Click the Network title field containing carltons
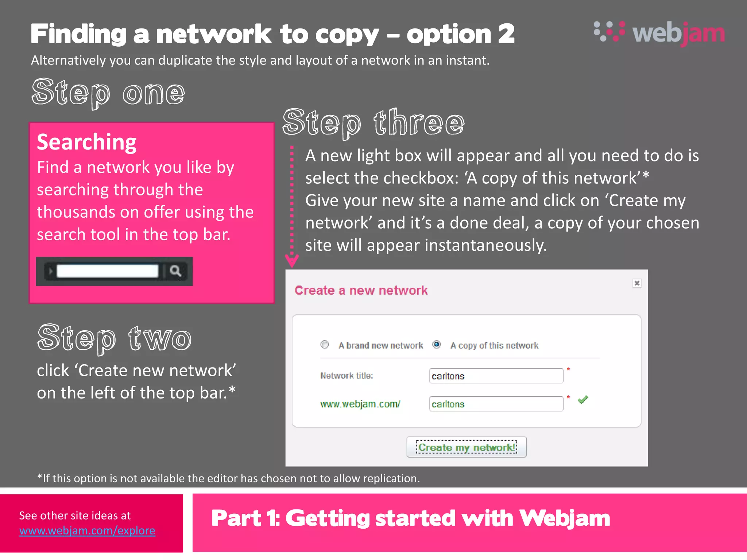The height and width of the screenshot is (560, 747). coord(496,376)
